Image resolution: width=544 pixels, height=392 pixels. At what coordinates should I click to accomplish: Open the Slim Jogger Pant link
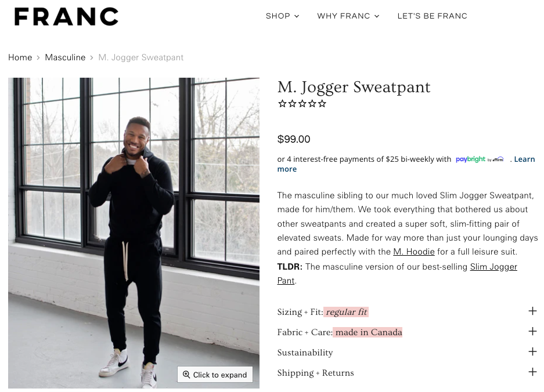(493, 267)
